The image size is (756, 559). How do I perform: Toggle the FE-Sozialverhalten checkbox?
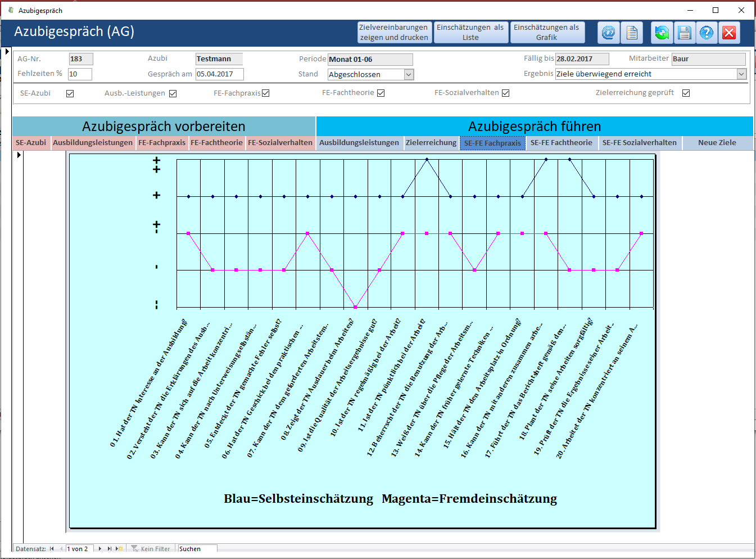point(506,93)
